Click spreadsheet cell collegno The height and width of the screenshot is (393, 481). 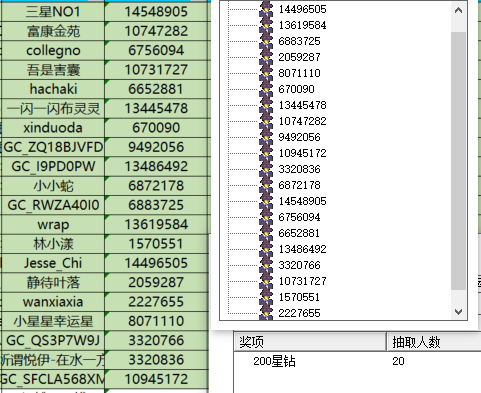point(53,50)
